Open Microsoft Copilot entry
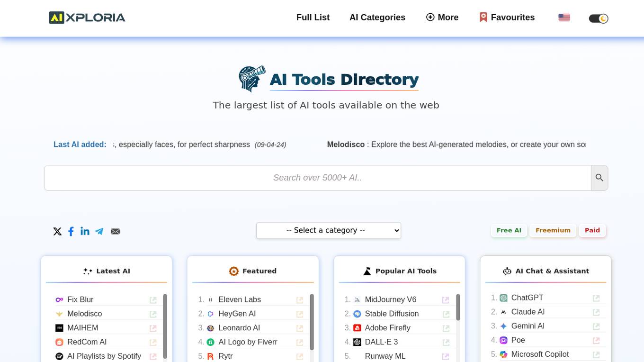 540,354
